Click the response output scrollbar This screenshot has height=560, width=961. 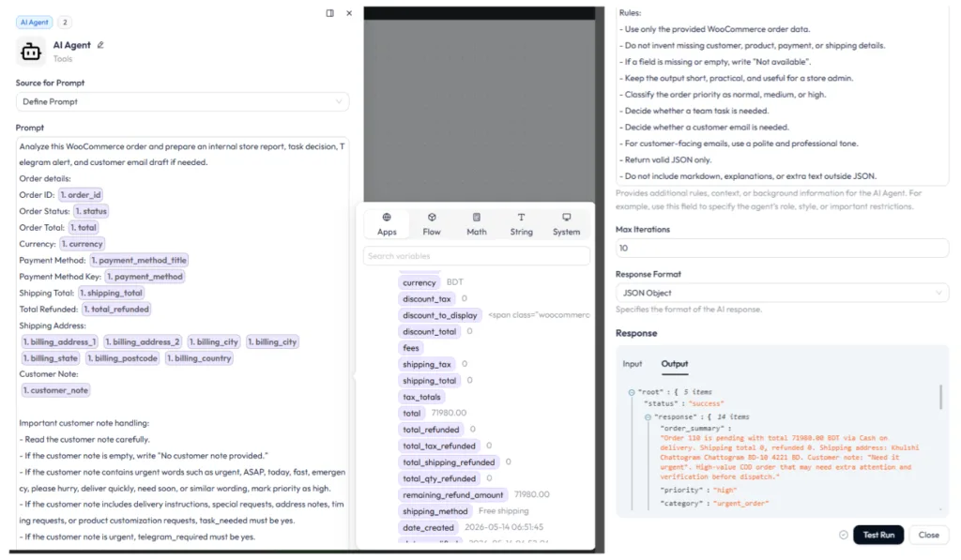(x=940, y=397)
